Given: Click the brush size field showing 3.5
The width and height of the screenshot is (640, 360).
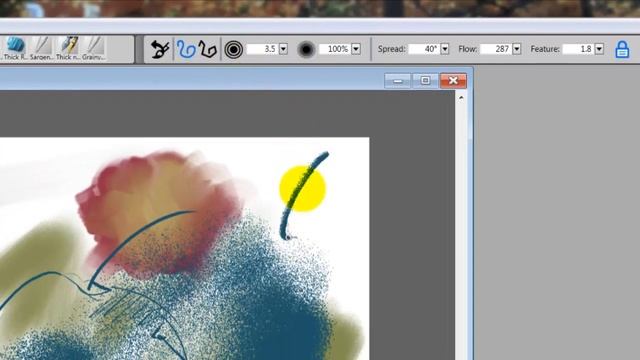Looking at the screenshot, I should click(x=262, y=49).
